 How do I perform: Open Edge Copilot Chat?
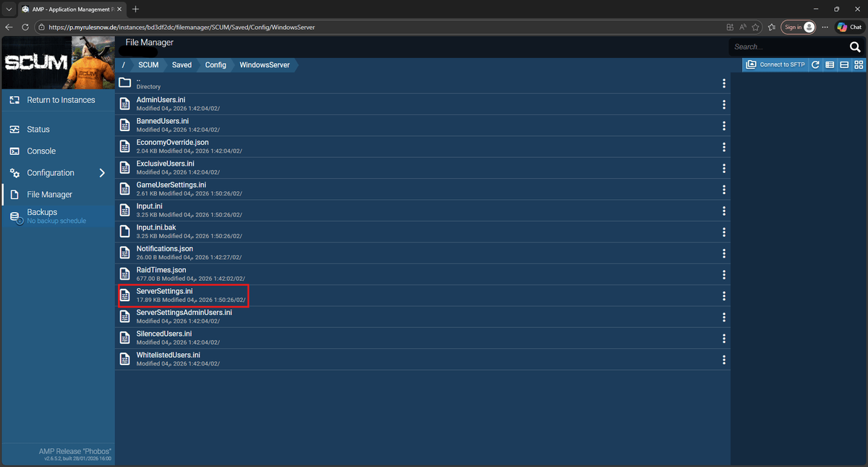point(848,27)
